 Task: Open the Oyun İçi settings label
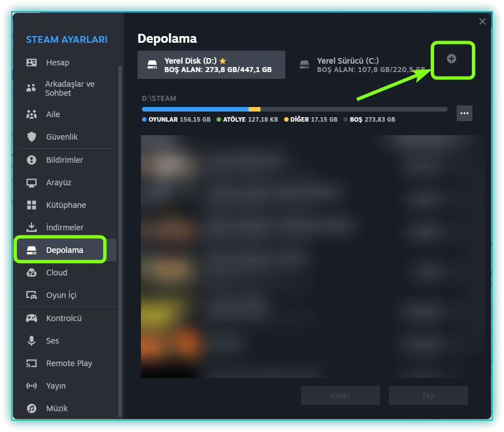pos(61,295)
